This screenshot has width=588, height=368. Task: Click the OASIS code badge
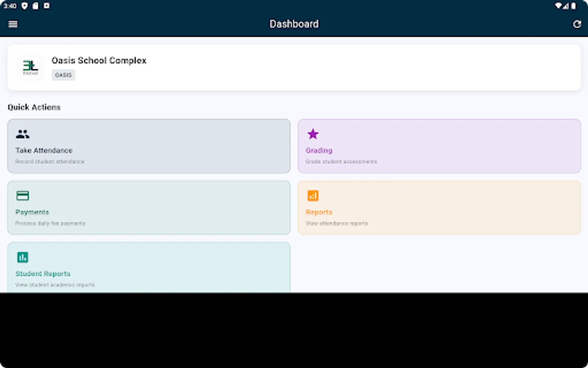tap(63, 75)
